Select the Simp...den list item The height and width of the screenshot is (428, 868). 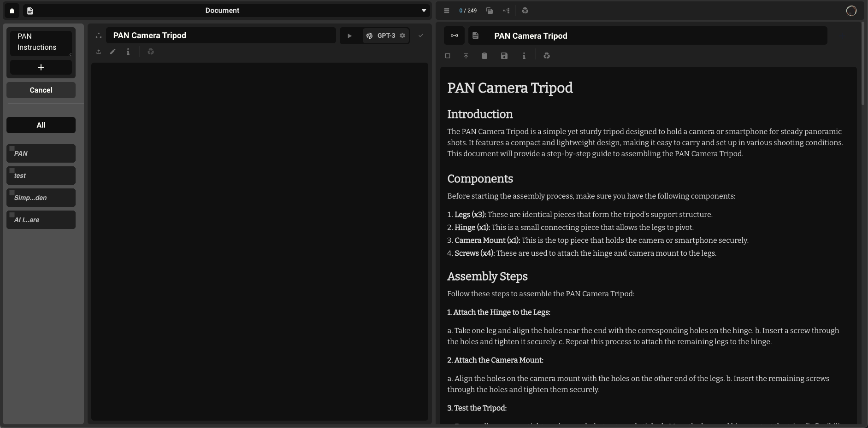pyautogui.click(x=41, y=198)
